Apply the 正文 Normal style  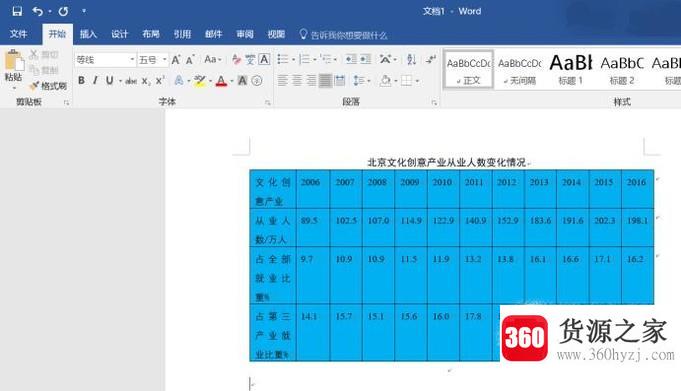[468, 70]
